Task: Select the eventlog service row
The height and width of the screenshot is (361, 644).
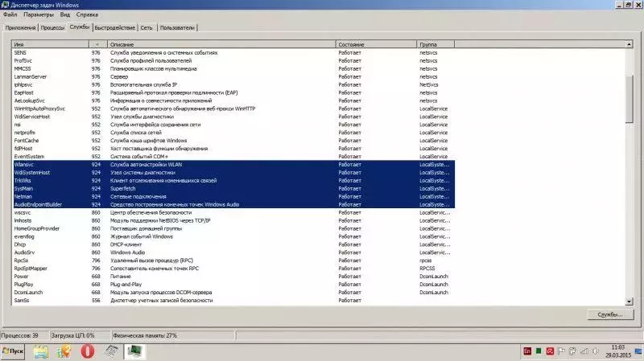Action: pos(233,236)
